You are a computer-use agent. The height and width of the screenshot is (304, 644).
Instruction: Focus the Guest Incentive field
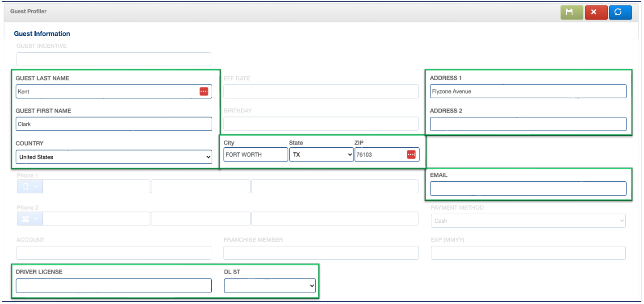tap(114, 59)
